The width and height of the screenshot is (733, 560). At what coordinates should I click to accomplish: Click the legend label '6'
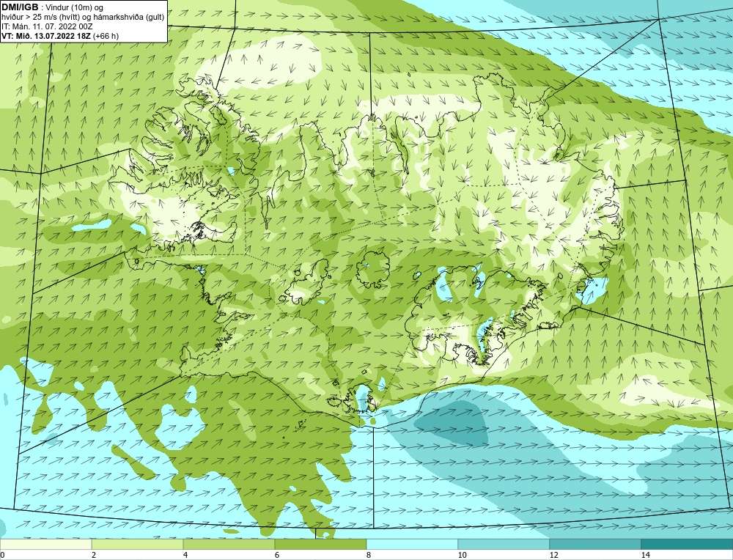tap(277, 555)
